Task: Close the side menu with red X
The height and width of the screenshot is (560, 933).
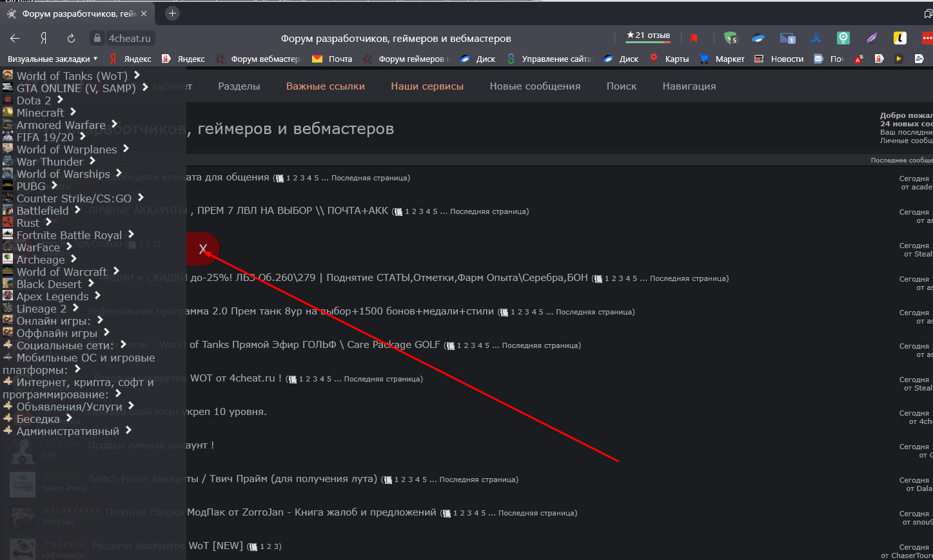Action: pyautogui.click(x=203, y=249)
